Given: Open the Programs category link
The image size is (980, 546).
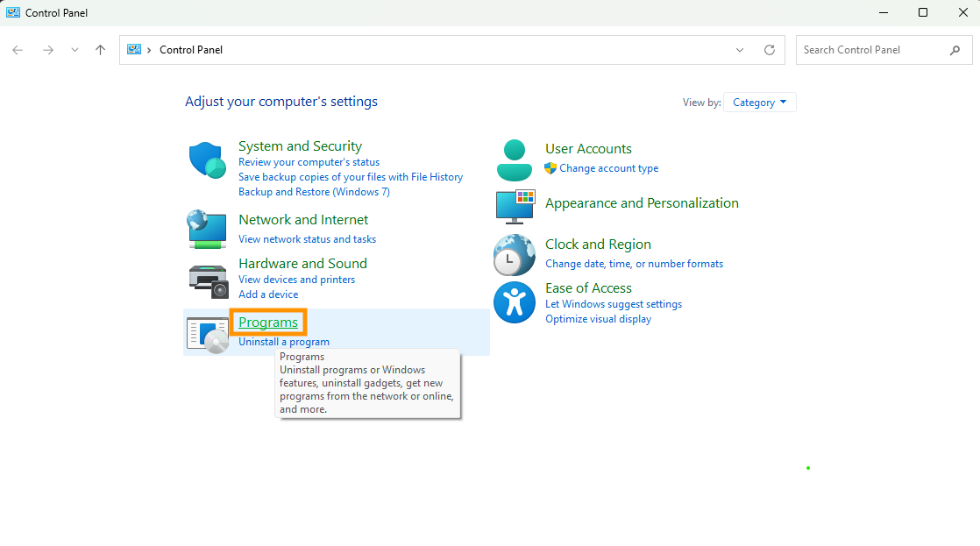Looking at the screenshot, I should 268,323.
